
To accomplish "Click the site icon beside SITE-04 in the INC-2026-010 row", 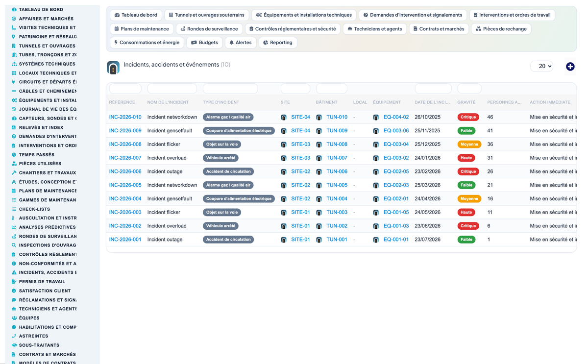I will coord(284,118).
